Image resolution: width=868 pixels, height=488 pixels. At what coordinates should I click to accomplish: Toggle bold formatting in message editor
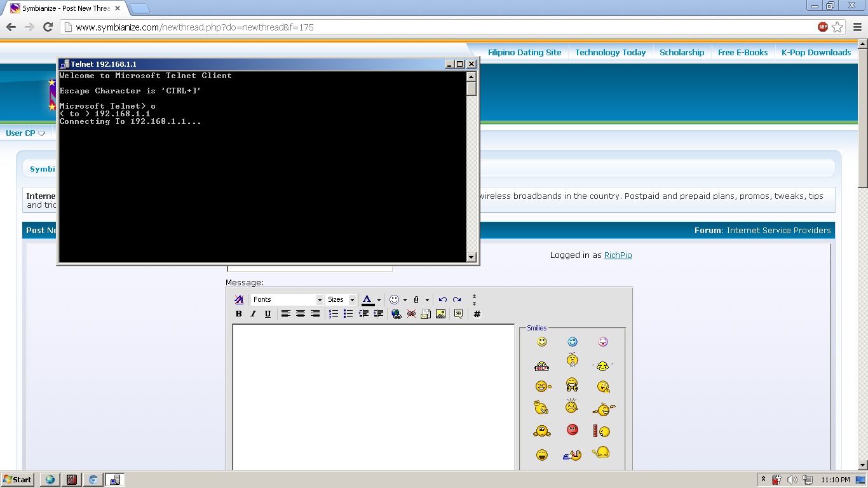(x=239, y=314)
